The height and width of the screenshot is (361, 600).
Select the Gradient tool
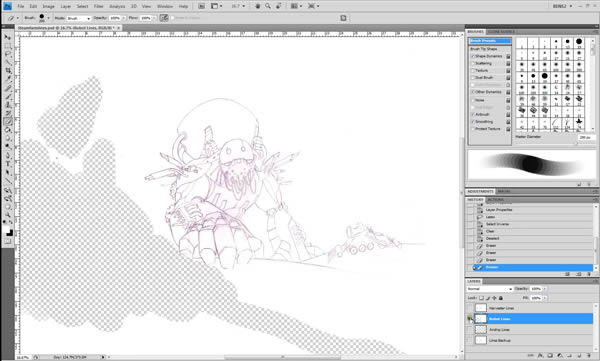8,130
